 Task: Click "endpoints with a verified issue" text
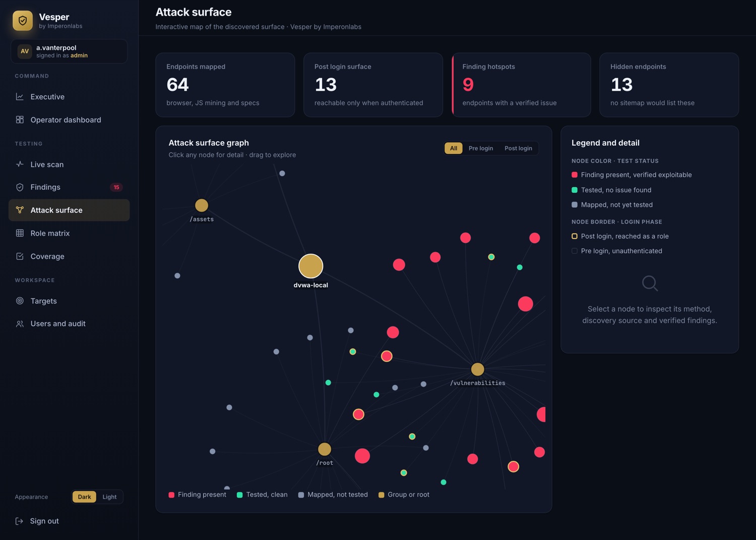pos(510,103)
